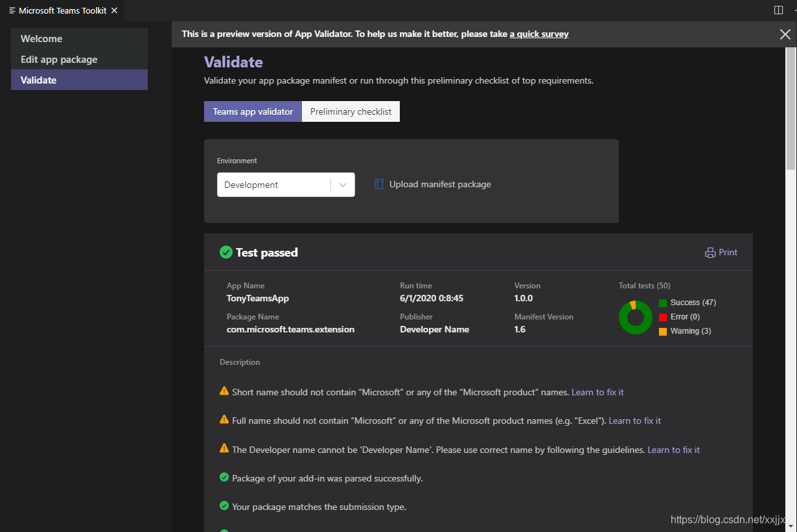Open the Welcome sidebar item

click(x=79, y=38)
